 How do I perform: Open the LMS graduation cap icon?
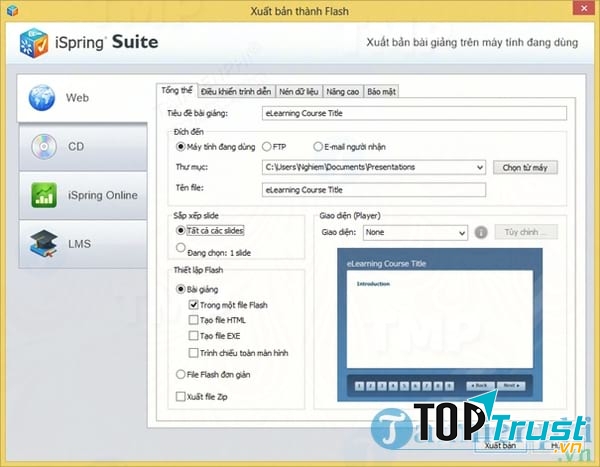[x=43, y=241]
